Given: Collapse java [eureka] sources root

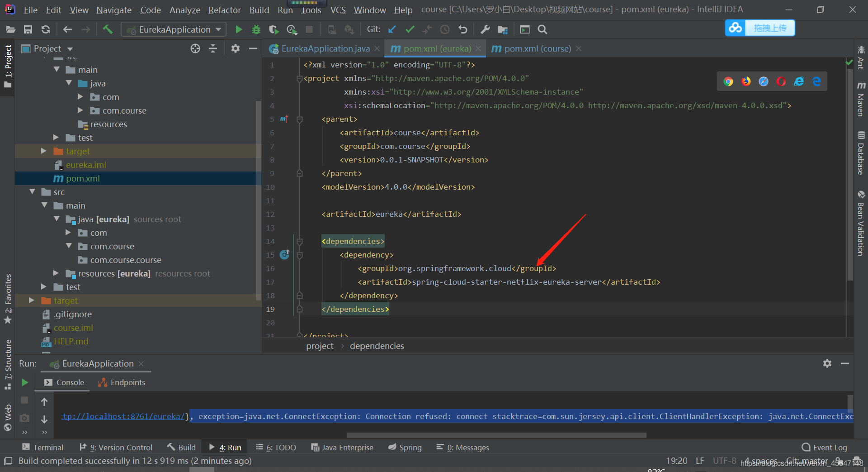Looking at the screenshot, I should (x=57, y=219).
